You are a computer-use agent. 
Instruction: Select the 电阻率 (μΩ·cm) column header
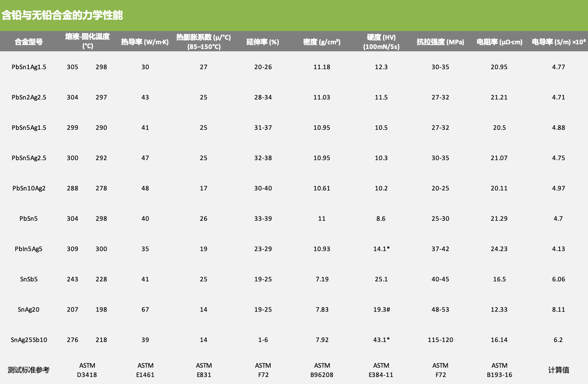coord(499,42)
